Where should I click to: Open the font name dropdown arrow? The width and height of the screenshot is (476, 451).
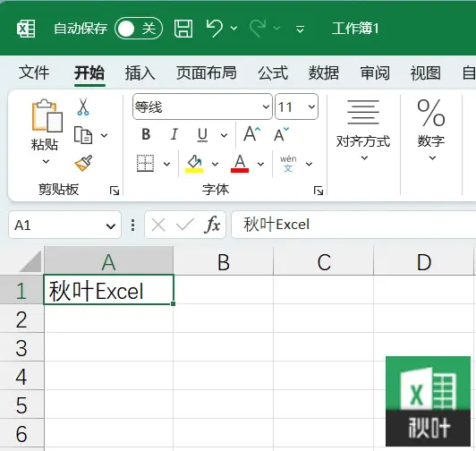click(x=266, y=106)
